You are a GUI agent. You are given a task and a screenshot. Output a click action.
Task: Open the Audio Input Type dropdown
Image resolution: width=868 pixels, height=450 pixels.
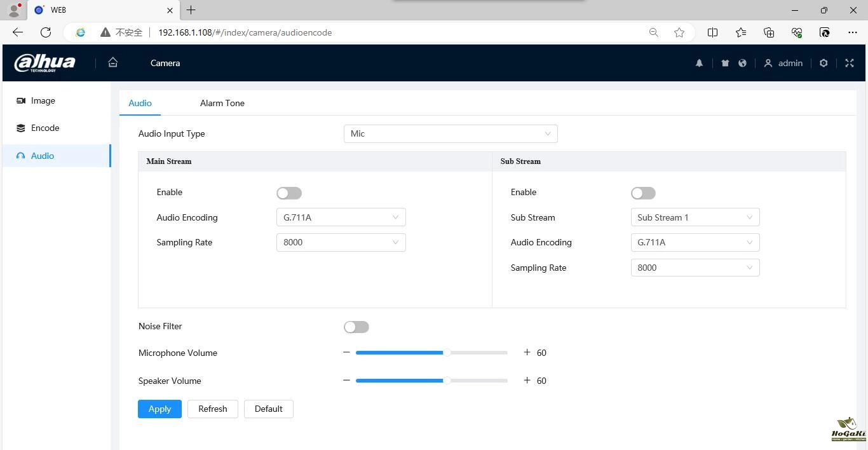[450, 133]
